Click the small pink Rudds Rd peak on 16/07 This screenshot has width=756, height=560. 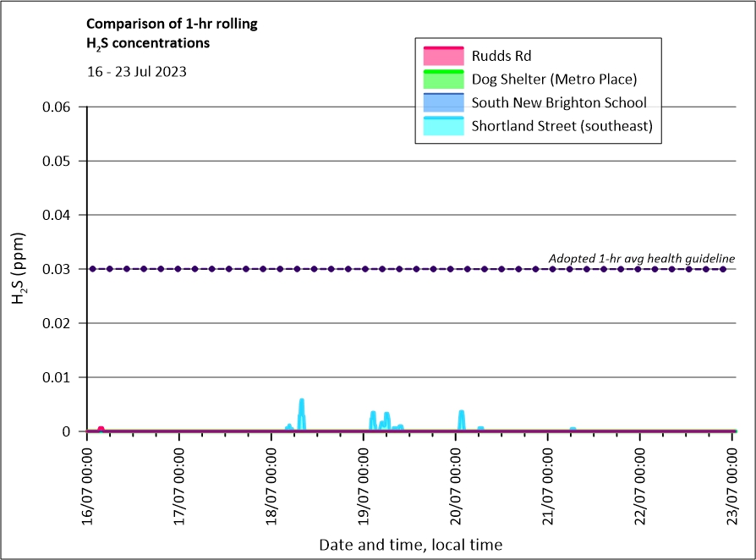[101, 428]
